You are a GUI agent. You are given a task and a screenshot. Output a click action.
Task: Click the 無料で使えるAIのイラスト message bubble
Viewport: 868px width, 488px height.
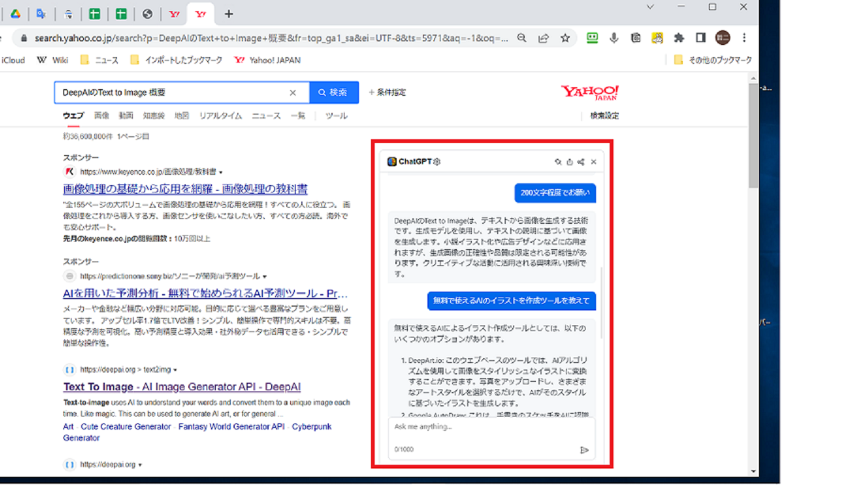click(512, 300)
